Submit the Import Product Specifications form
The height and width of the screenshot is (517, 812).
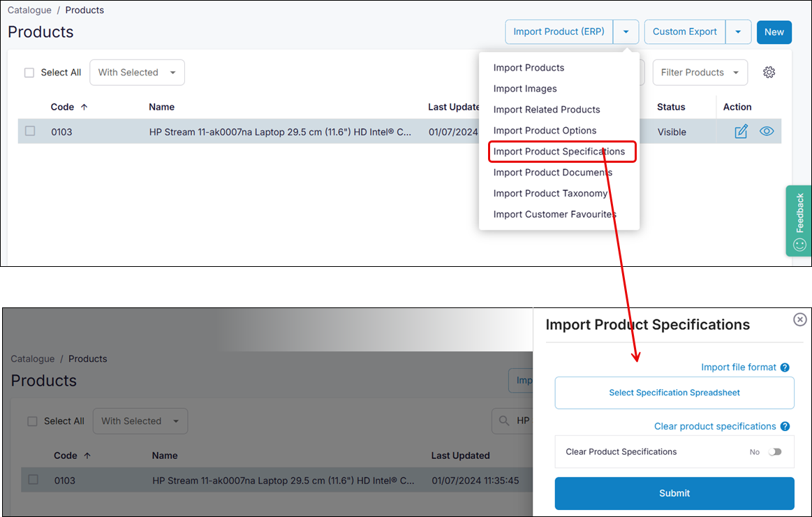pyautogui.click(x=674, y=493)
